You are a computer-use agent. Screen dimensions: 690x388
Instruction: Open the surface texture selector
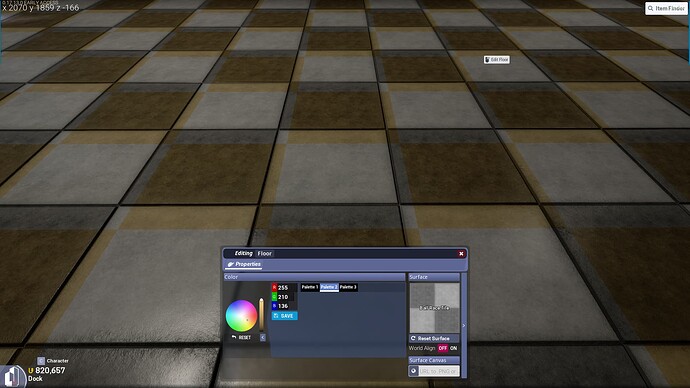(x=434, y=308)
